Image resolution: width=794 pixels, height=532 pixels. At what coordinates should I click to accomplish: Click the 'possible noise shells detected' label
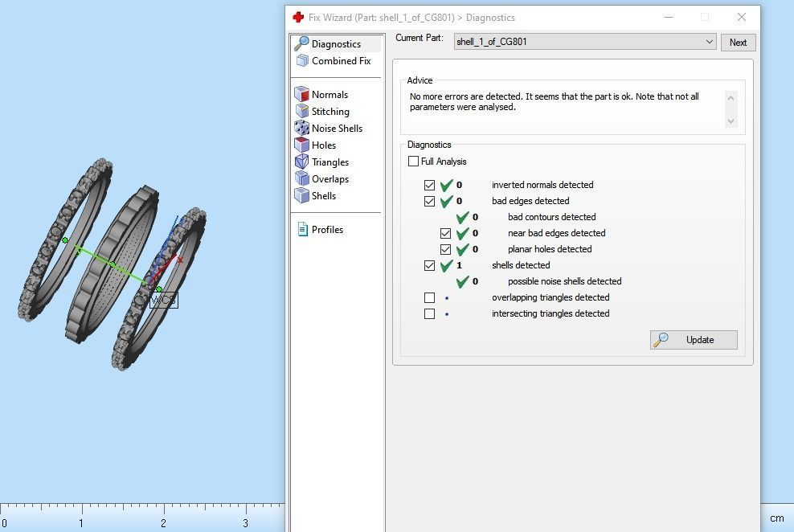[x=565, y=281]
